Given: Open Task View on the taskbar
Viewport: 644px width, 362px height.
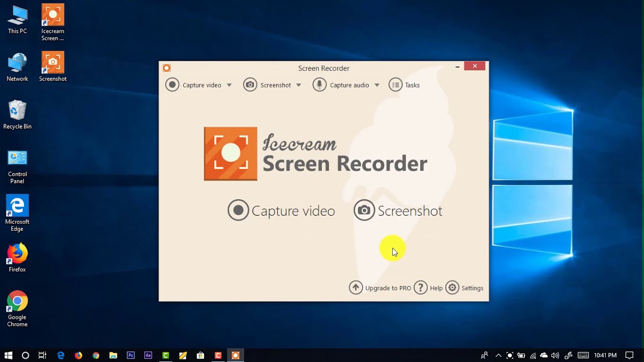Looking at the screenshot, I should (42, 355).
